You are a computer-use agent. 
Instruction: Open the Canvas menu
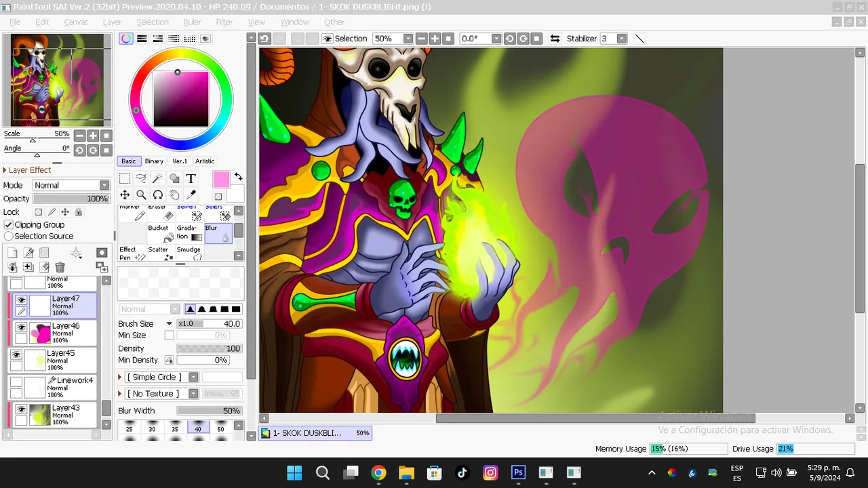click(x=76, y=22)
